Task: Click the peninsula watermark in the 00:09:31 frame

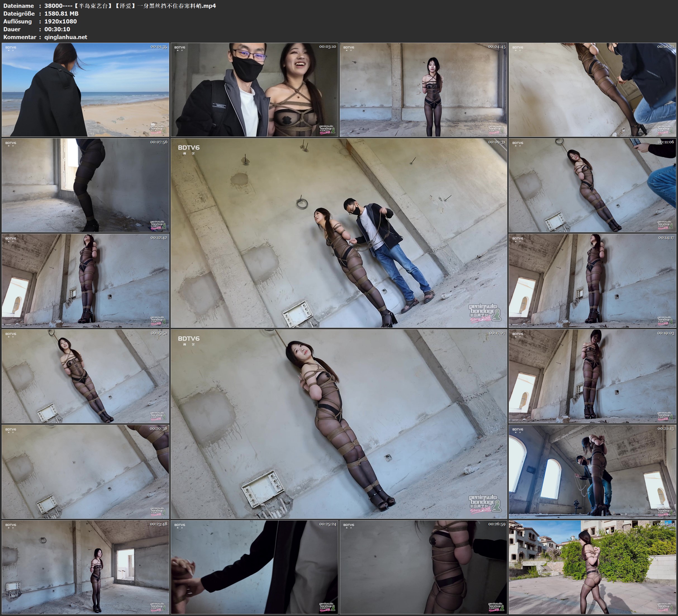Action: [x=485, y=313]
